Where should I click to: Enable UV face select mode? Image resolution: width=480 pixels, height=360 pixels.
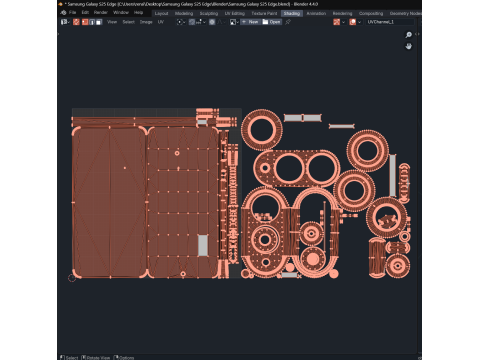click(x=99, y=22)
